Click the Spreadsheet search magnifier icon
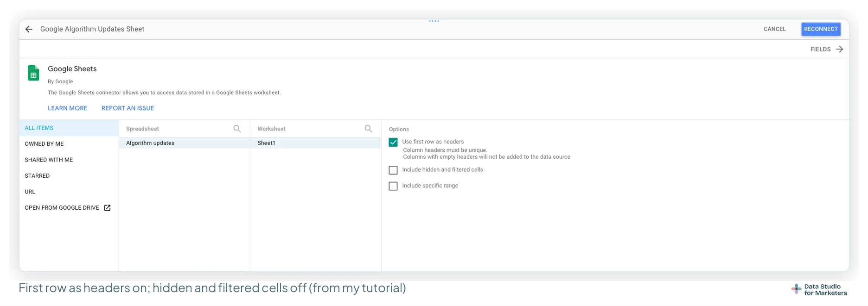 pyautogui.click(x=237, y=129)
